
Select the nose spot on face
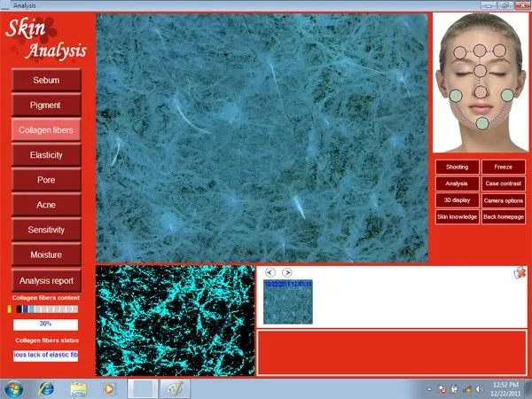pos(481,92)
